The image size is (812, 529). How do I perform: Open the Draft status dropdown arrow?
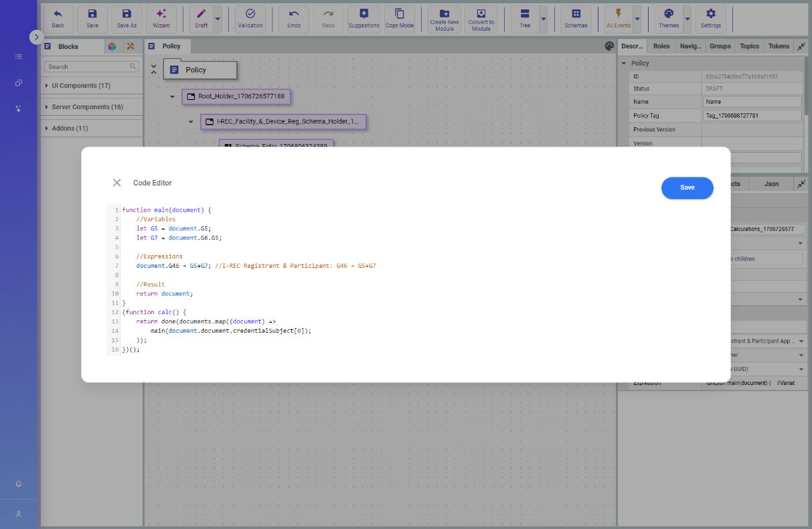coord(218,19)
